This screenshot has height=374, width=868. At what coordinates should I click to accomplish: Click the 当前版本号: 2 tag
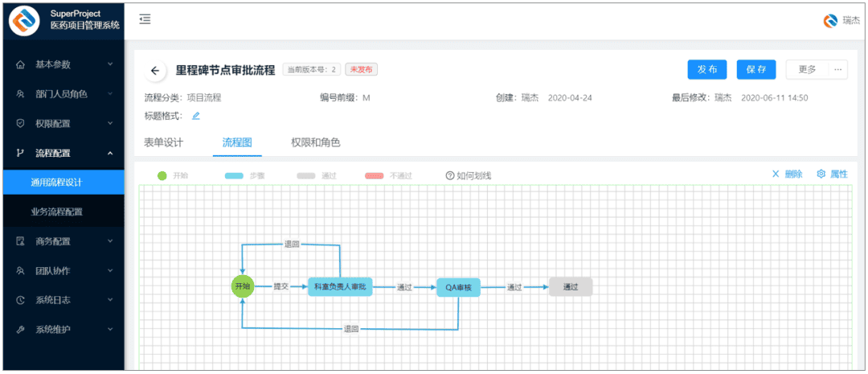tap(312, 70)
